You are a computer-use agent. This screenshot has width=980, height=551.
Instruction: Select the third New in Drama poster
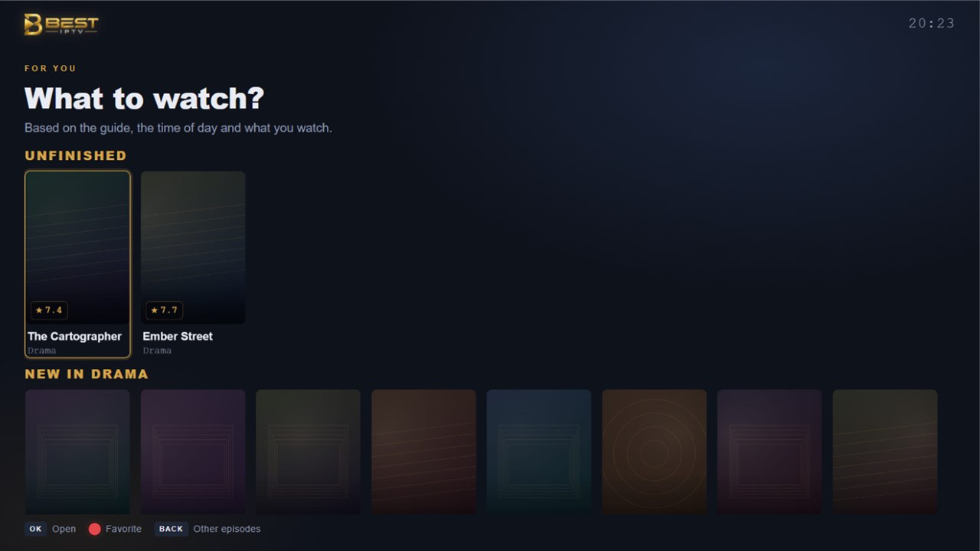pos(308,452)
